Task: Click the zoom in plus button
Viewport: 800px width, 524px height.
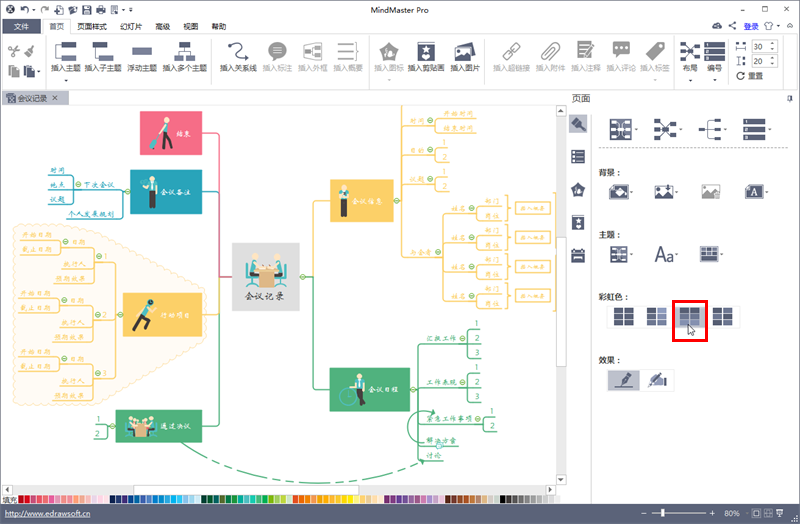Action: coord(712,513)
